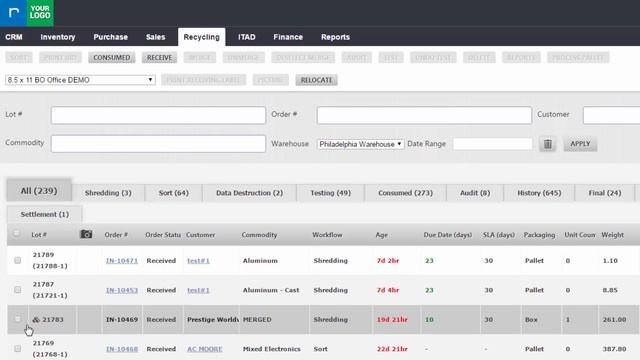Sort by the Packaging column header

click(539, 235)
